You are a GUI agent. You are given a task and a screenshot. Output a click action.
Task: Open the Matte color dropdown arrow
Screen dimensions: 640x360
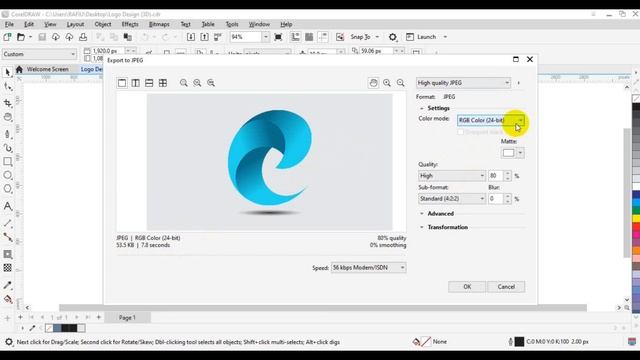[x=520, y=153]
